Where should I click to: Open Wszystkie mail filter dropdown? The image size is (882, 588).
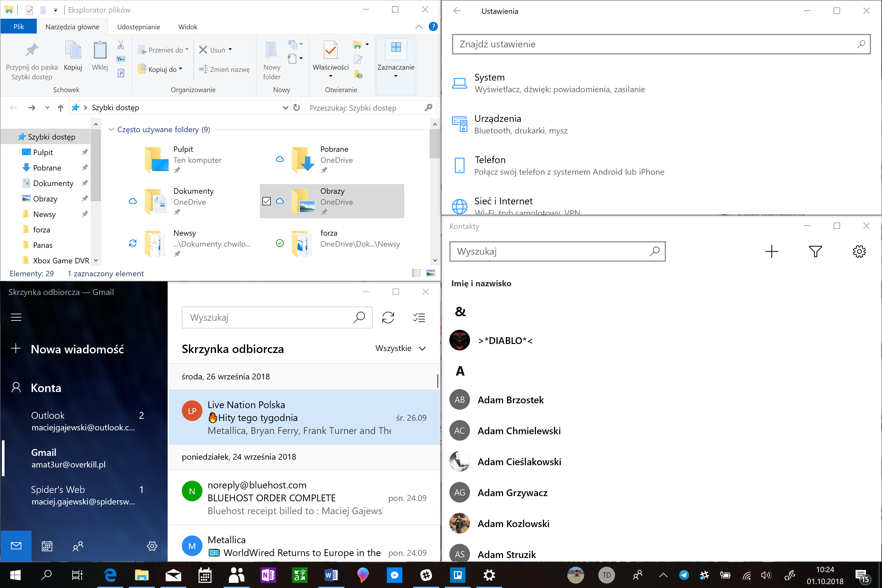(x=400, y=348)
